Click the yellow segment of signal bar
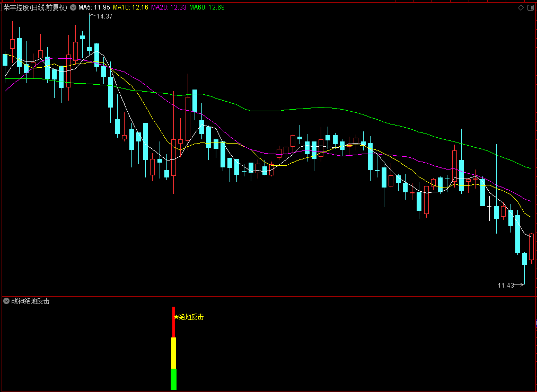This screenshot has width=537, height=392. point(174,353)
